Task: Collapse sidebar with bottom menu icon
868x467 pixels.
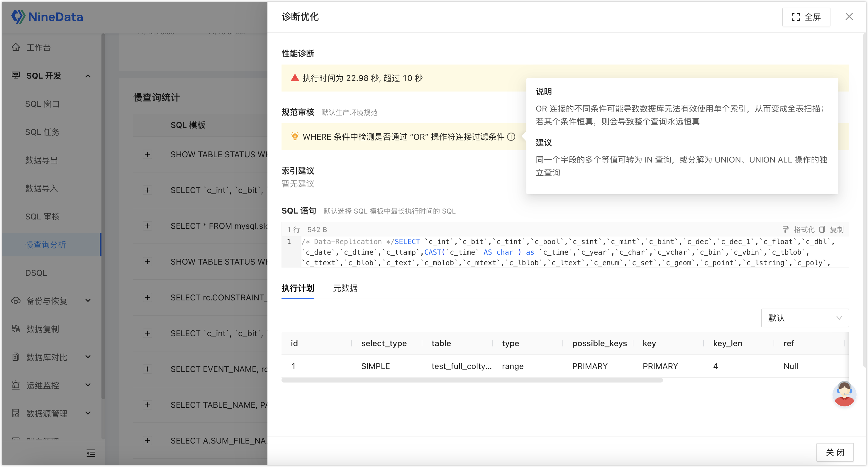Action: point(91,453)
